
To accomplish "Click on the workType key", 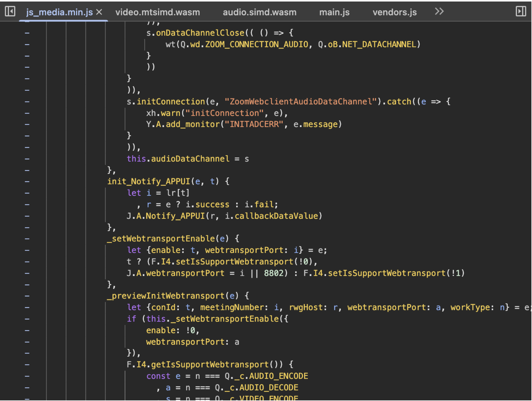I will click(x=470, y=308).
